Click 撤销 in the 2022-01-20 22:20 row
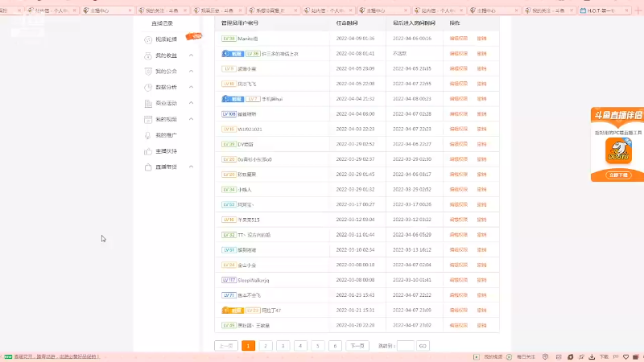 481,326
